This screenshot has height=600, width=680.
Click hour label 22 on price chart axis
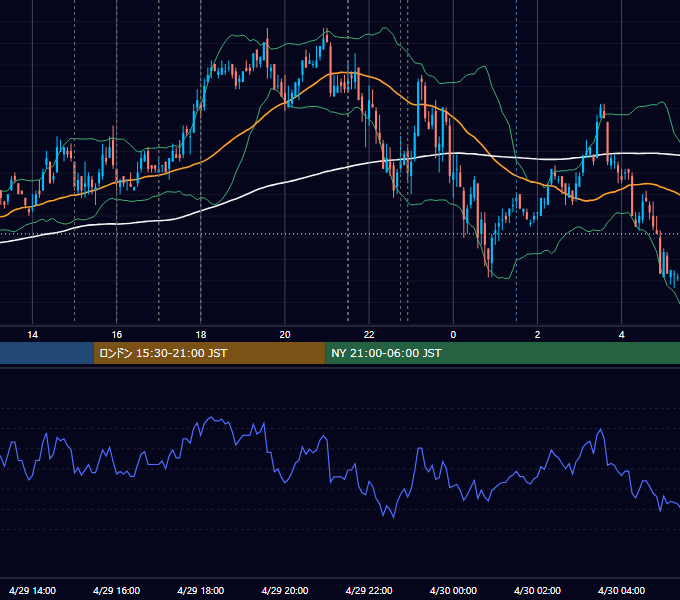point(369,335)
